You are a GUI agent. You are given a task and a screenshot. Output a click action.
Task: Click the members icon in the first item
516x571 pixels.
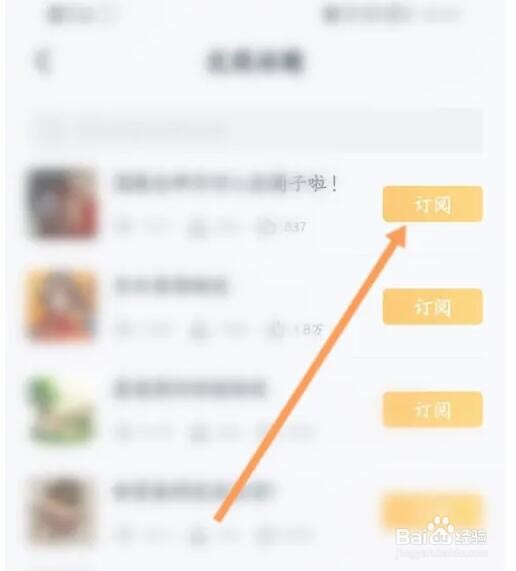point(197,228)
